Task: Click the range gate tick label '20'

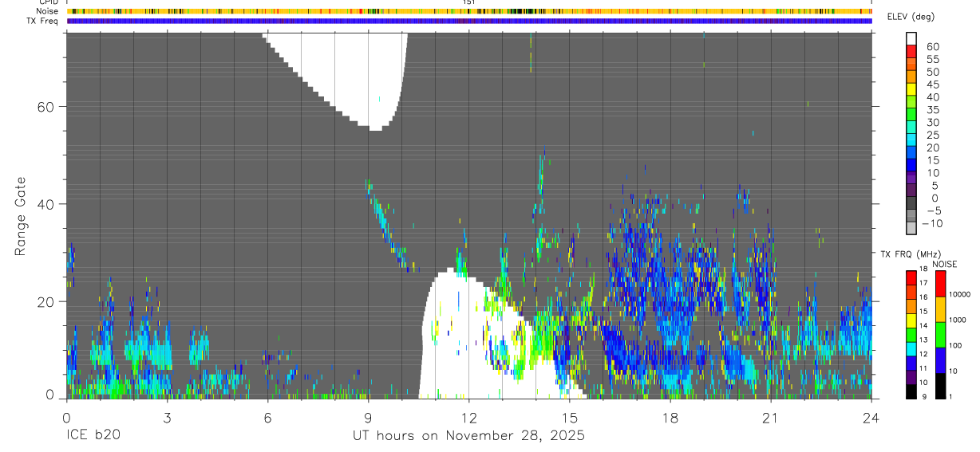Action: [x=45, y=301]
